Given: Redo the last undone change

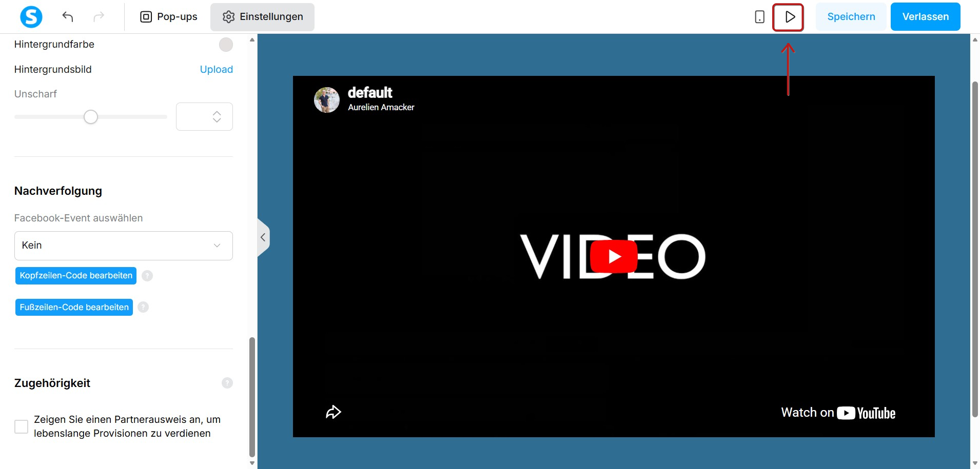Looking at the screenshot, I should point(99,16).
